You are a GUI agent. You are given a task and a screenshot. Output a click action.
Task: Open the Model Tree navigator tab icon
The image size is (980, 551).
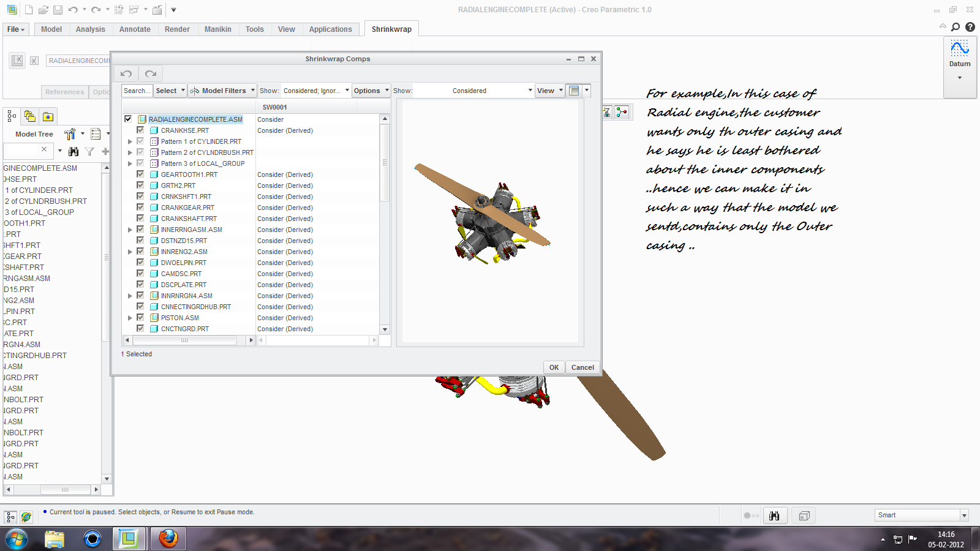pyautogui.click(x=12, y=116)
